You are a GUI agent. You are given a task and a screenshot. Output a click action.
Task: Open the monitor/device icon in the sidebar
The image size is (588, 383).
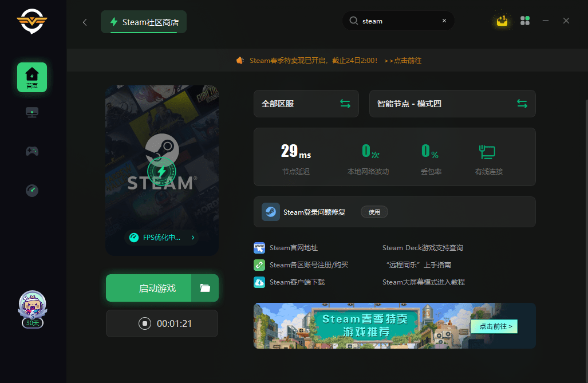[x=31, y=112]
